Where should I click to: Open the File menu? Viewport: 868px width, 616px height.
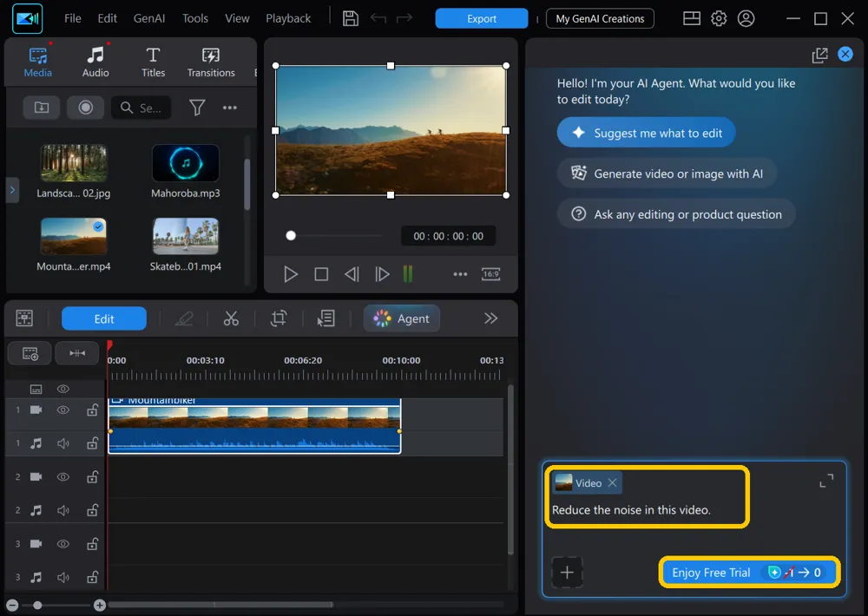(73, 18)
